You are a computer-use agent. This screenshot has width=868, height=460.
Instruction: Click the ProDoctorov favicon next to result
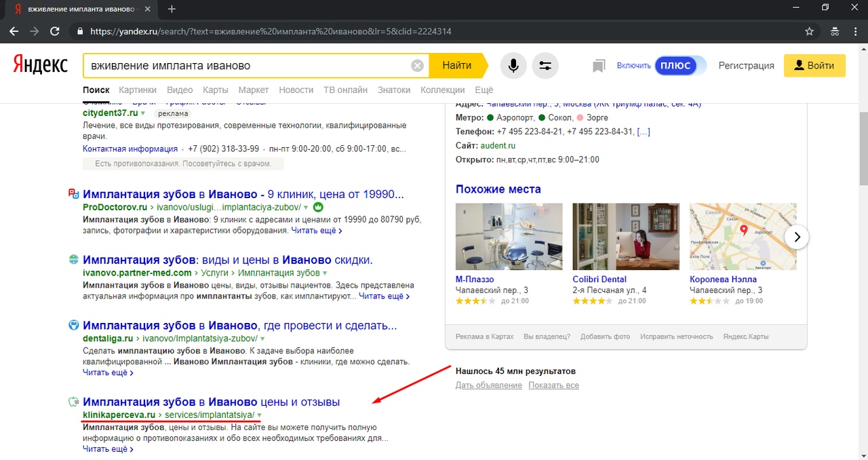[x=74, y=194]
